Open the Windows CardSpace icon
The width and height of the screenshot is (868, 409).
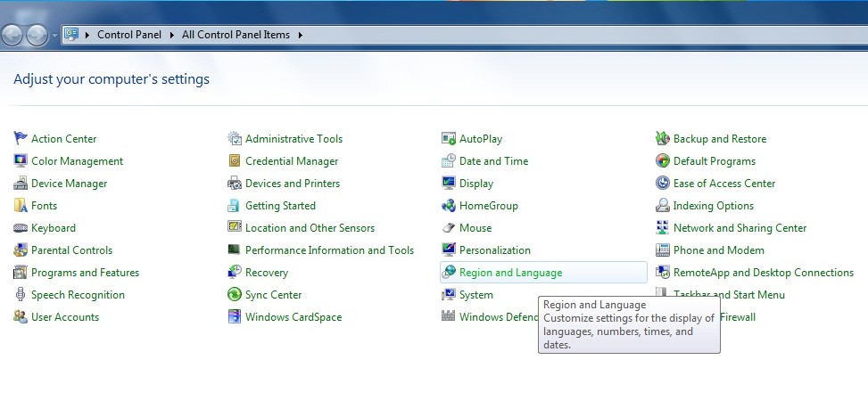pyautogui.click(x=235, y=316)
